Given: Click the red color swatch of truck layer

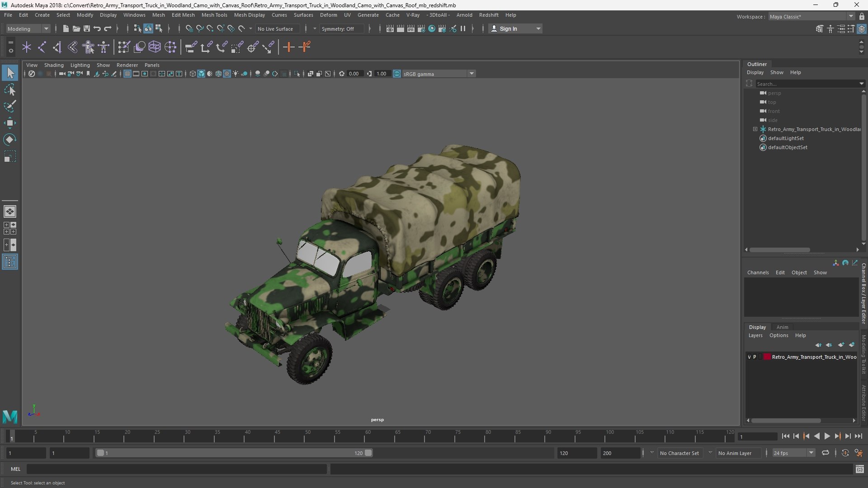Looking at the screenshot, I should tap(767, 357).
